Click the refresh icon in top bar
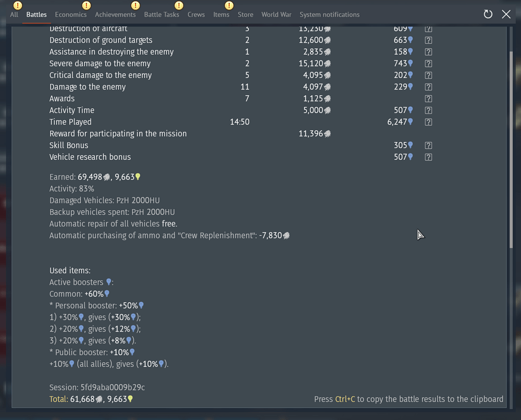Screen dimensions: 521x420 [x=488, y=15]
